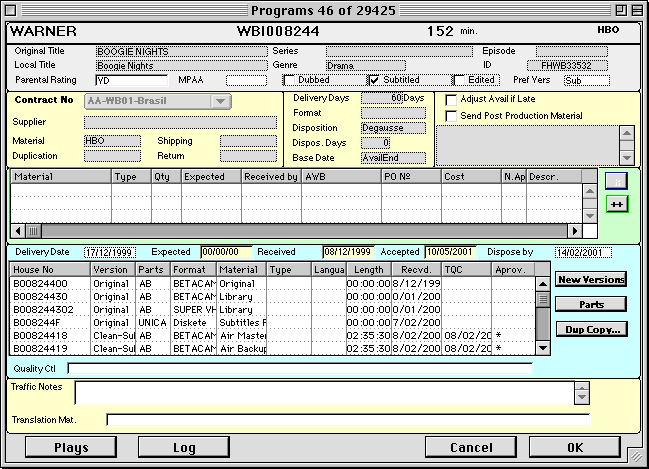
Task: Click the Traffic Notes scroll down arrow
Action: (582, 398)
